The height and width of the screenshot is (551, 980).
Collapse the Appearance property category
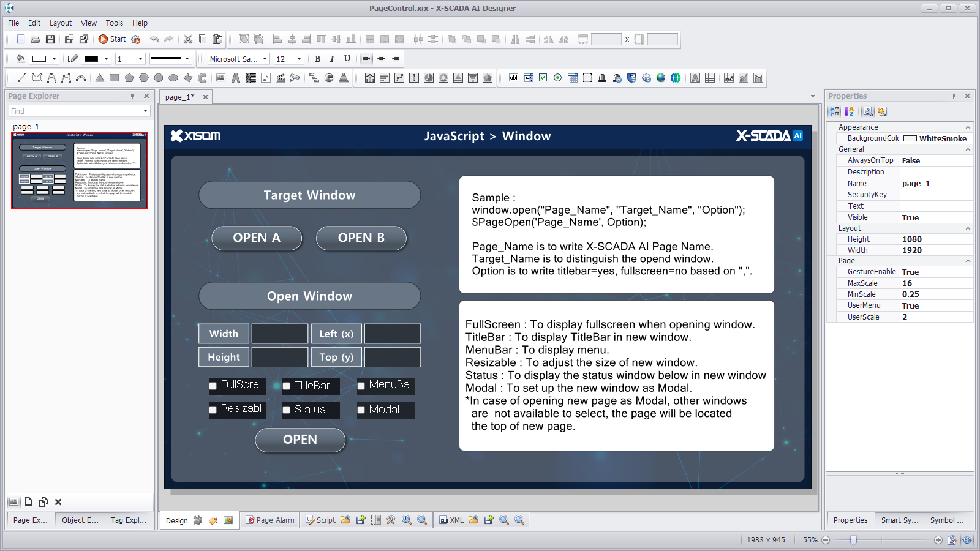[x=968, y=127]
